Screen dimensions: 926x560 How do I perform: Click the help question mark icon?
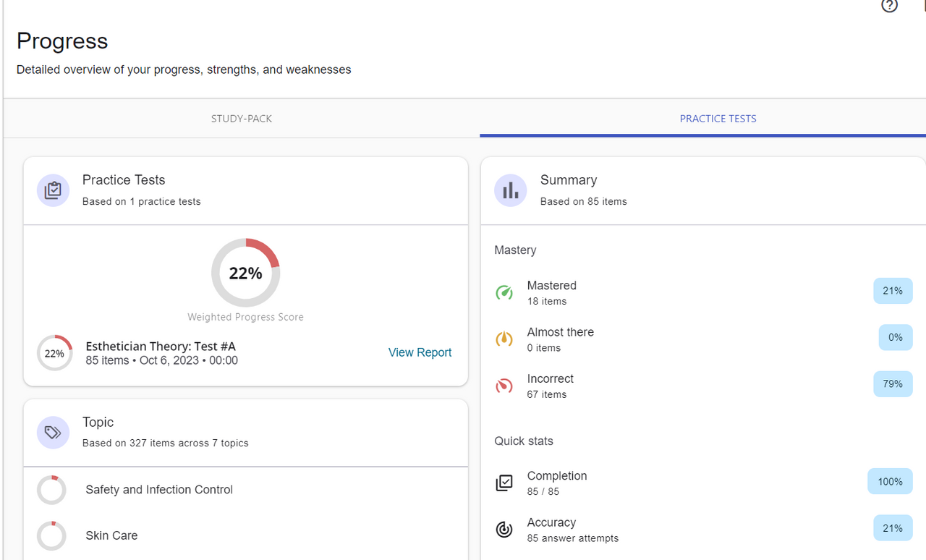(889, 6)
